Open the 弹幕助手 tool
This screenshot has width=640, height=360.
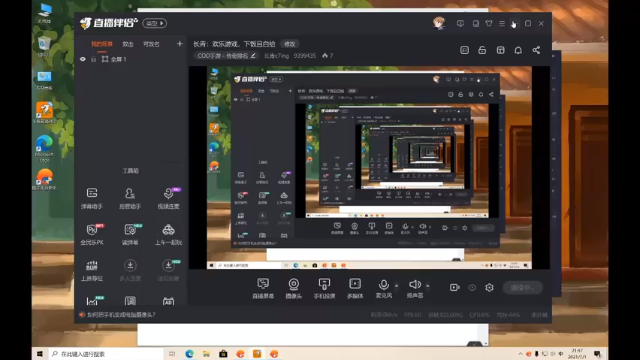coord(92,198)
